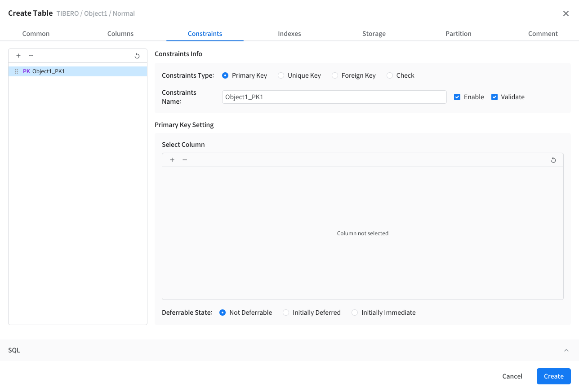Close the Create Table dialog

(x=566, y=13)
